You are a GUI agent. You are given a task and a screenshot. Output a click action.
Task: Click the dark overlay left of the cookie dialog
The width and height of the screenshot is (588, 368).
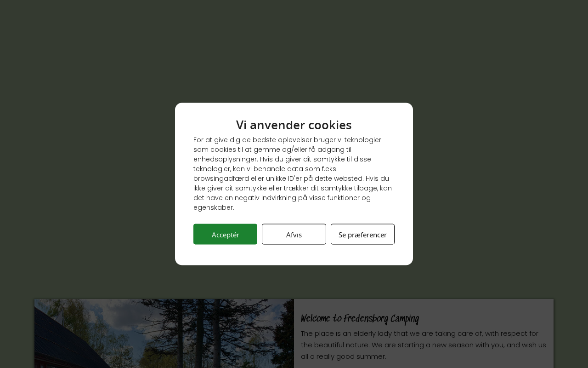[x=87, y=184]
